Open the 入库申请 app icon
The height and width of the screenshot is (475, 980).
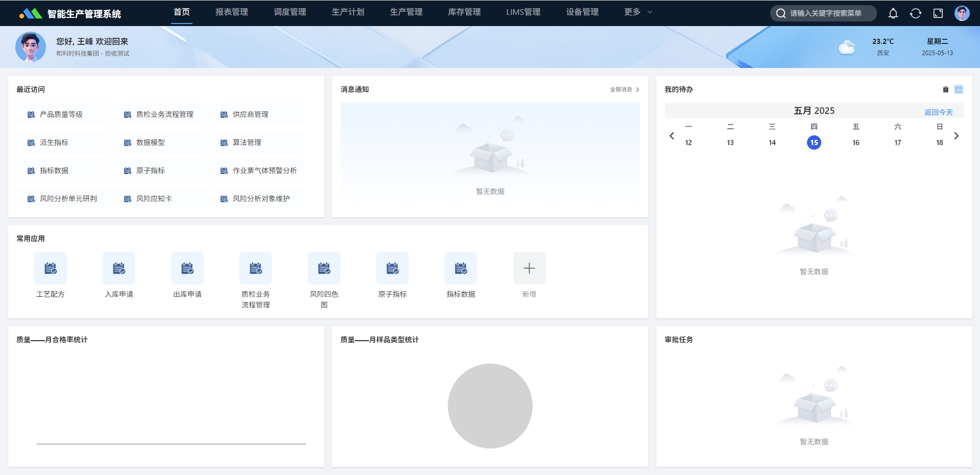point(119,268)
